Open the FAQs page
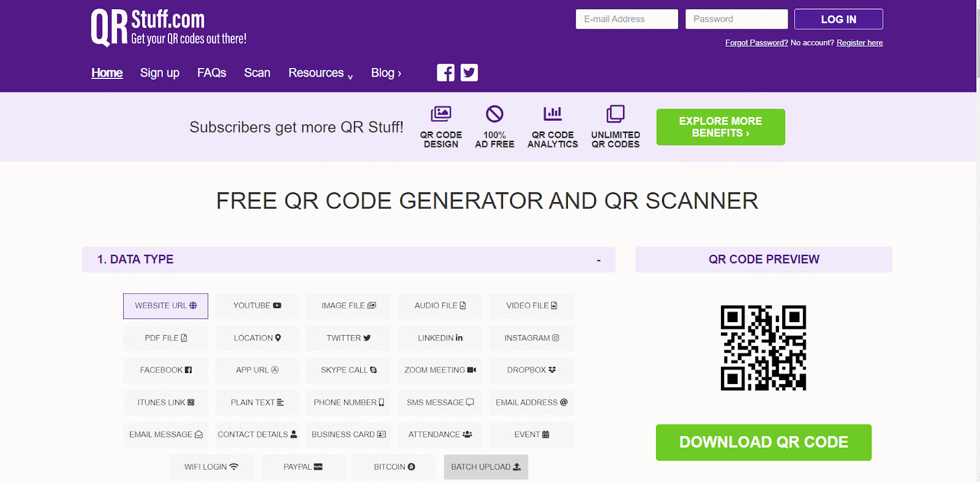980x482 pixels. [x=212, y=73]
